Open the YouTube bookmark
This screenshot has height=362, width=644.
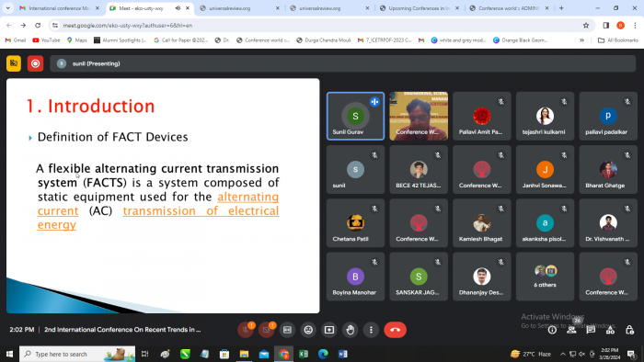pyautogui.click(x=46, y=40)
